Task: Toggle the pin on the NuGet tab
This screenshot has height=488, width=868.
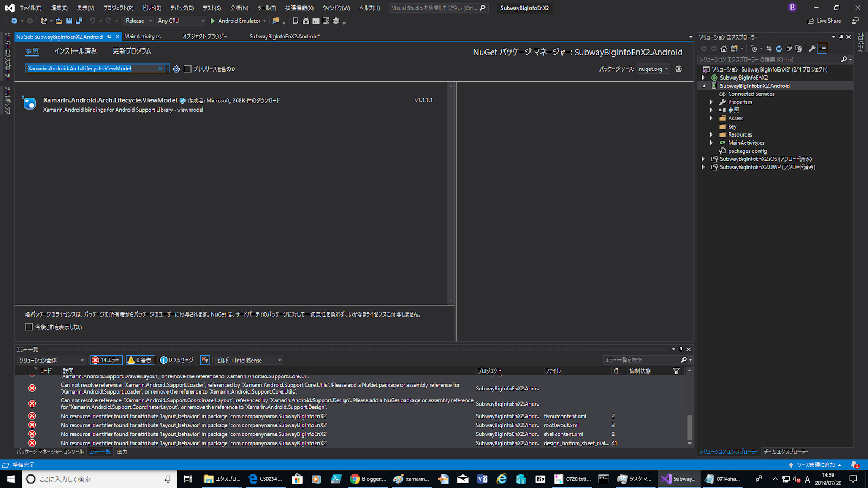Action: 109,37
